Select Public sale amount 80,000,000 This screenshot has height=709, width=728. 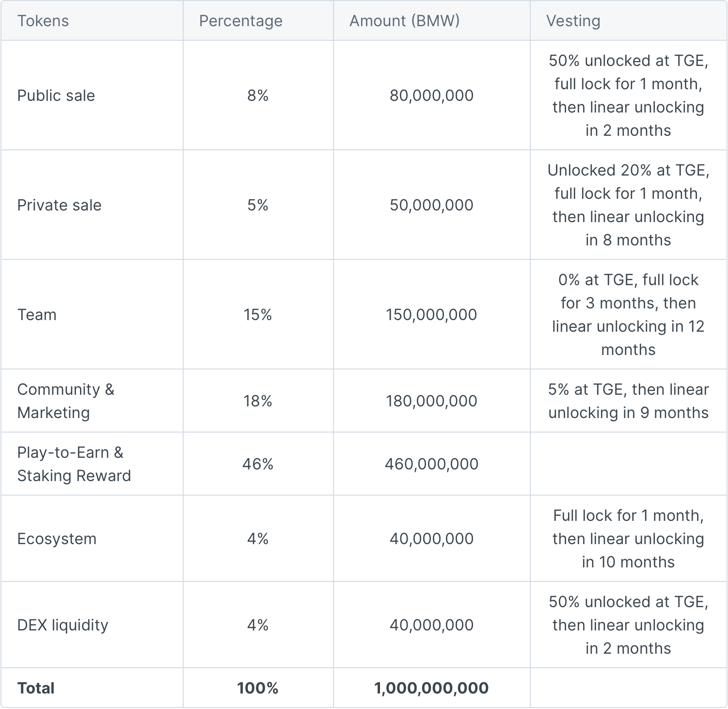431,96
